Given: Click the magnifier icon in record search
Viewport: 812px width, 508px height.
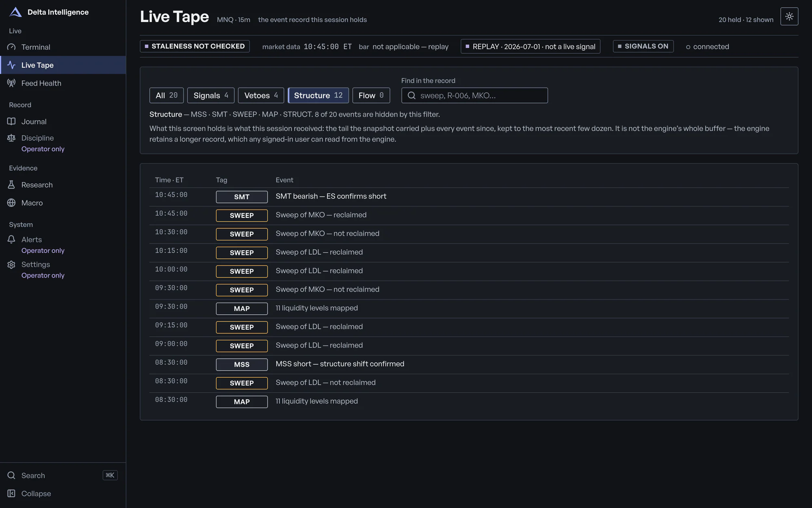Looking at the screenshot, I should tap(412, 96).
